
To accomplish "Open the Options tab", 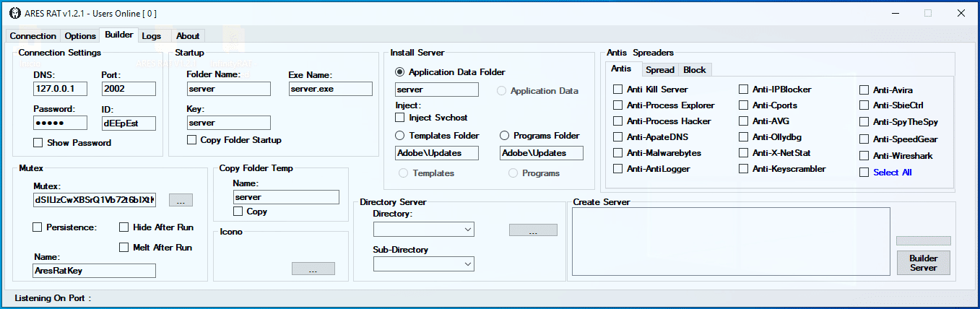I will point(79,35).
